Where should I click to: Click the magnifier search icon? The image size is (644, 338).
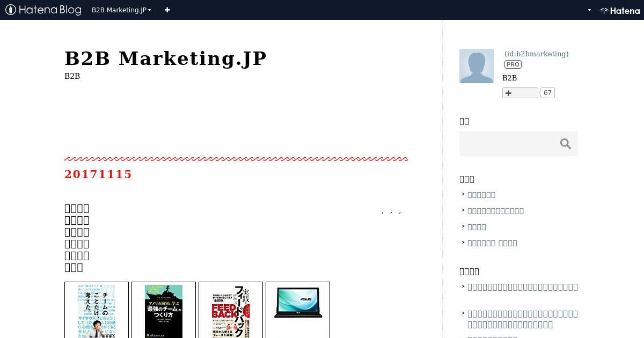[566, 144]
